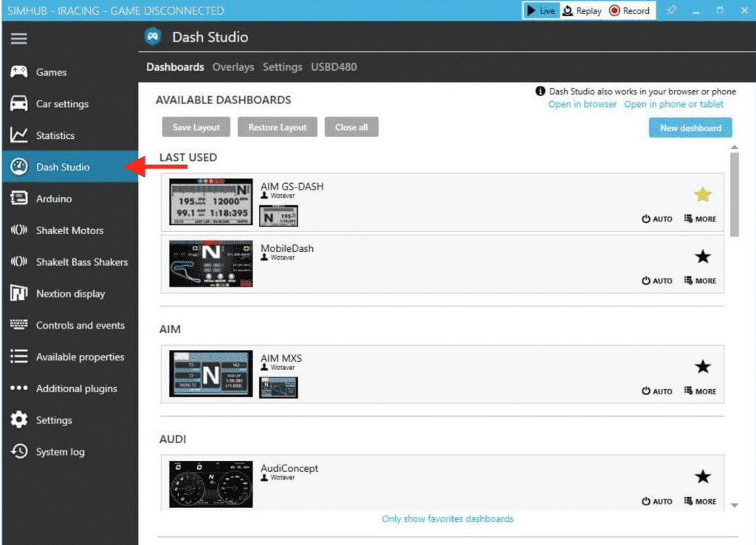Expand MORE options for AIM GS-DASH

tap(700, 219)
